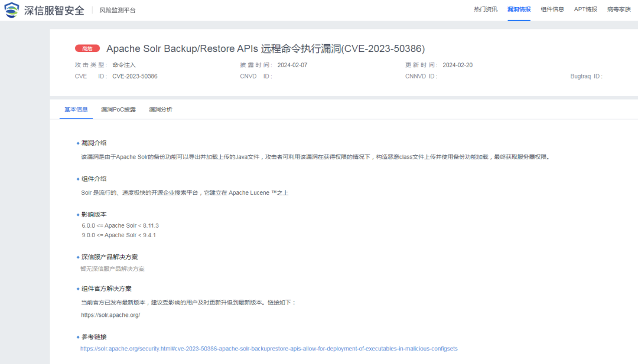Open the 病毒家族 nav tab

coord(619,9)
